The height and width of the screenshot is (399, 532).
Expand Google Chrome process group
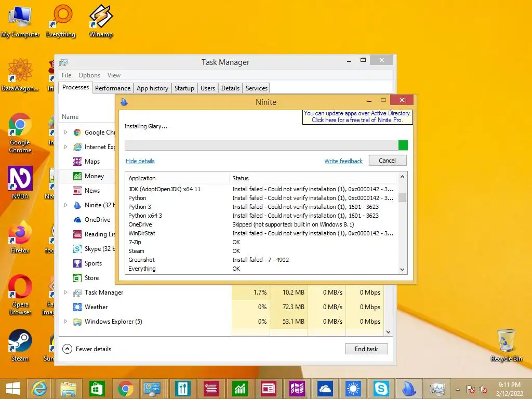click(66, 132)
